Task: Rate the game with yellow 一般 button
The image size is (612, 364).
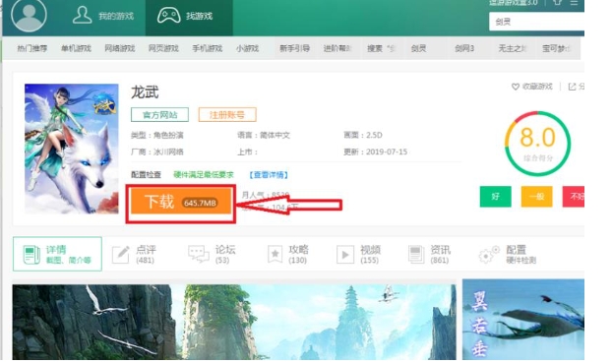Action: (536, 196)
